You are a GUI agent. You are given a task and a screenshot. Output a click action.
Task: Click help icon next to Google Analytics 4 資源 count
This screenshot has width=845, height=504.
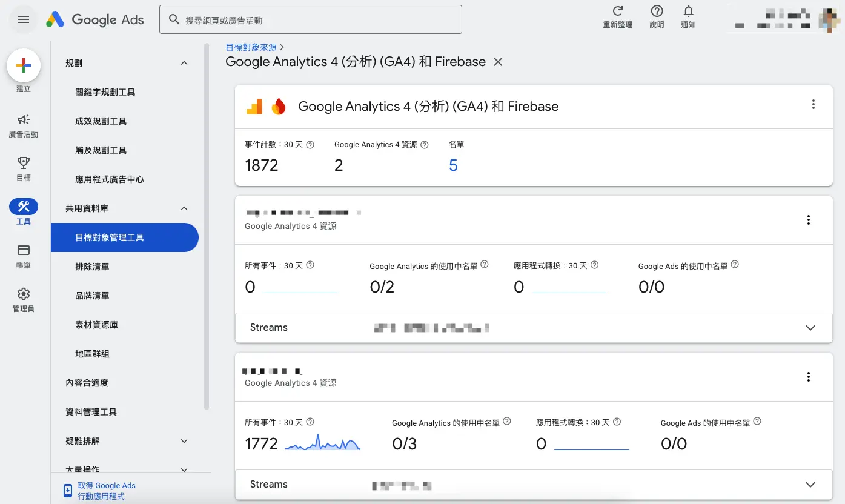tap(425, 145)
